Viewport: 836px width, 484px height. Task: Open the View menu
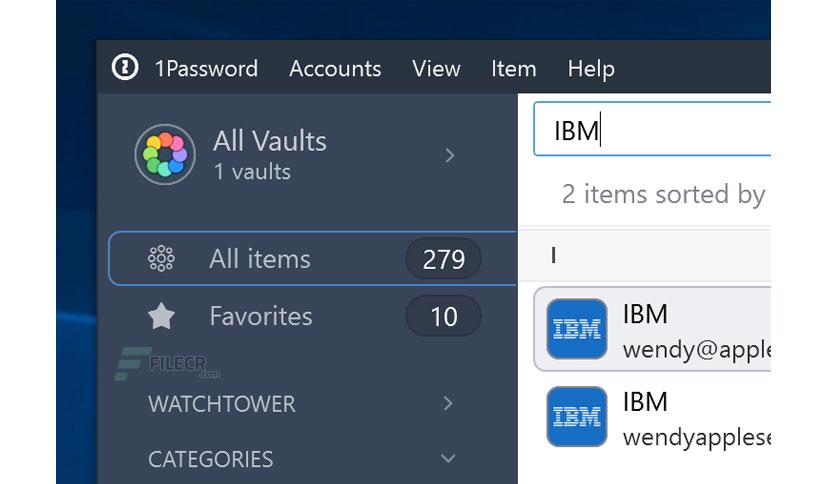[436, 69]
